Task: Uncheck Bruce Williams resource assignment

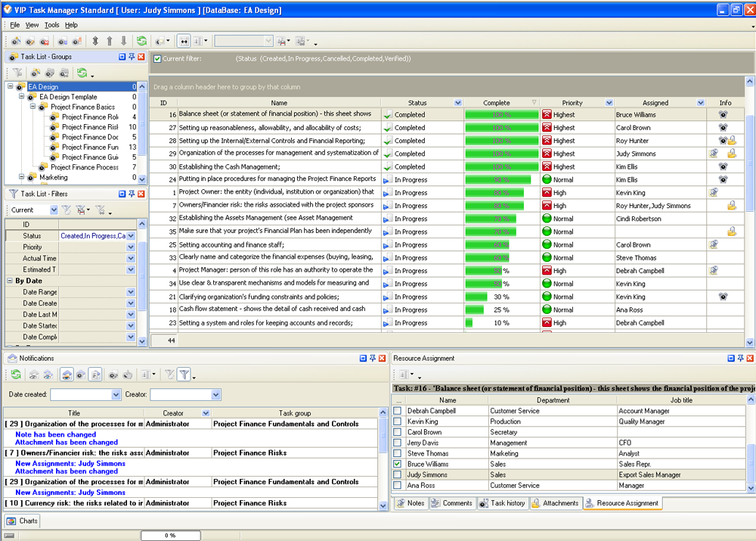Action: point(398,464)
